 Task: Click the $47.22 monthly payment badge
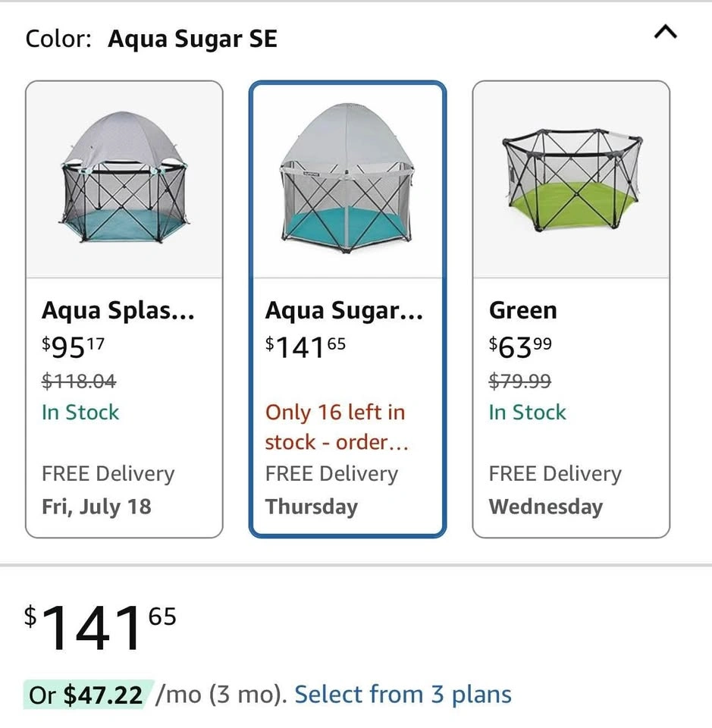click(x=88, y=694)
